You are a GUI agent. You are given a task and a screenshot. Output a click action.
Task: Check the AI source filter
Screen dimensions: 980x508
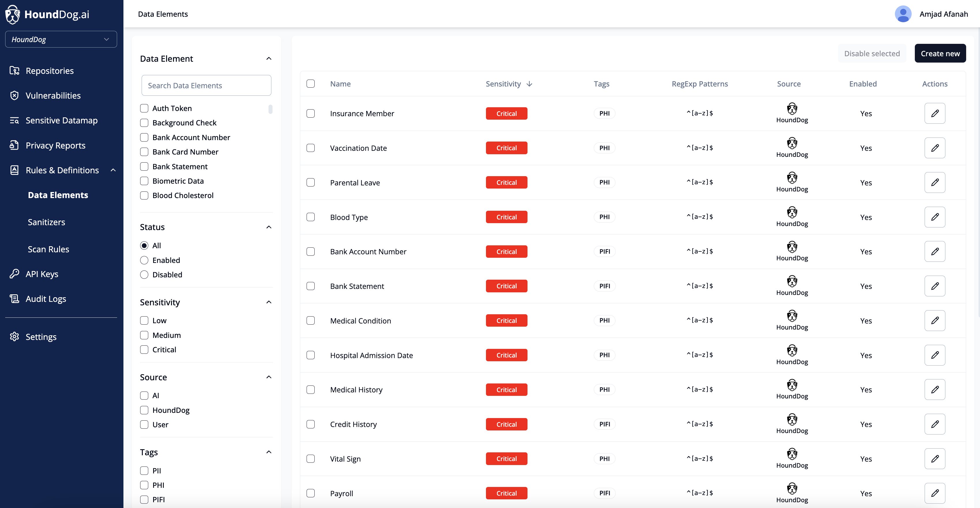point(144,396)
